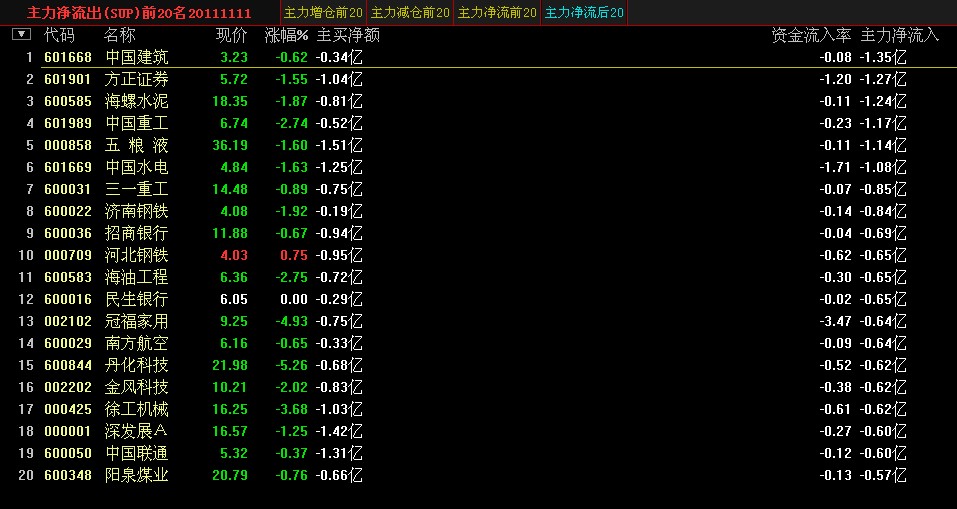Click the 主买净额 value -1.51亿
The width and height of the screenshot is (957, 509).
point(339,145)
